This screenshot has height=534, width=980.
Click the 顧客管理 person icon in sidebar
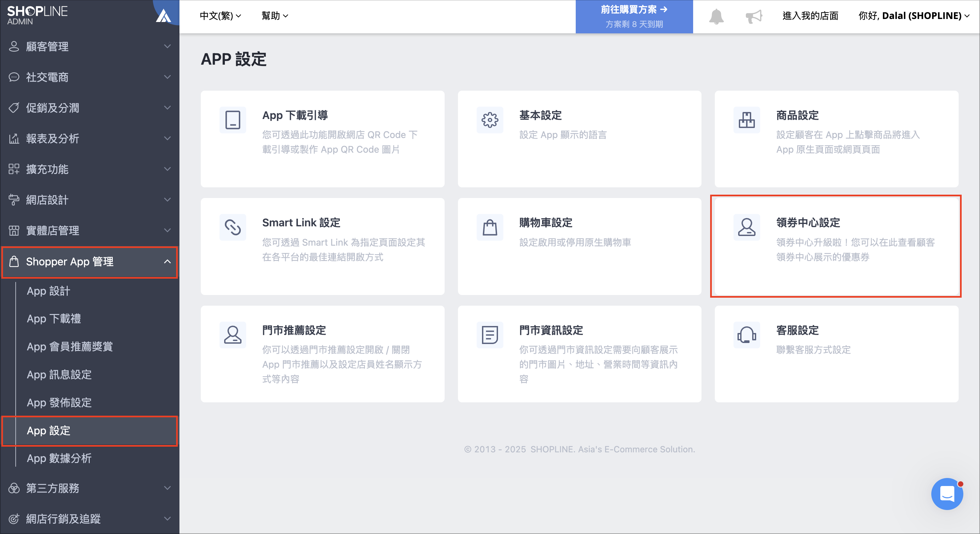tap(14, 46)
